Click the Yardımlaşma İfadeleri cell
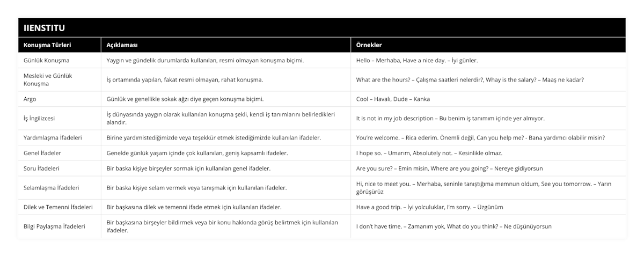644x256 pixels. click(53, 137)
